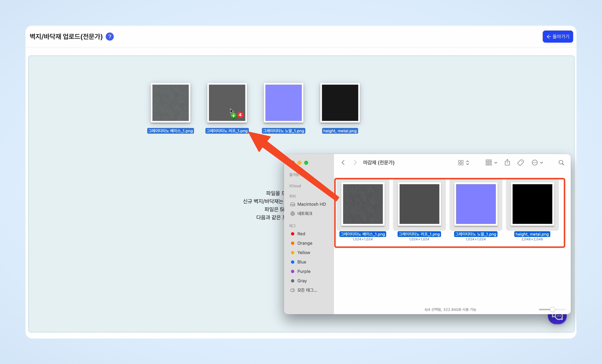Image resolution: width=602 pixels, height=364 pixels.
Task: Open Finder group-by options dropdown
Action: [x=491, y=163]
